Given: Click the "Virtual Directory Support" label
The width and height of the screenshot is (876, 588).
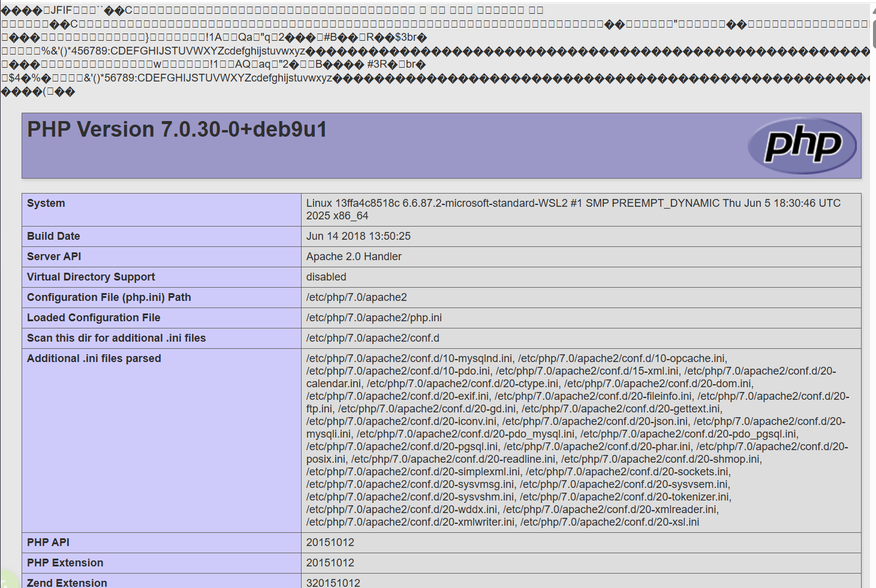Looking at the screenshot, I should tap(91, 277).
